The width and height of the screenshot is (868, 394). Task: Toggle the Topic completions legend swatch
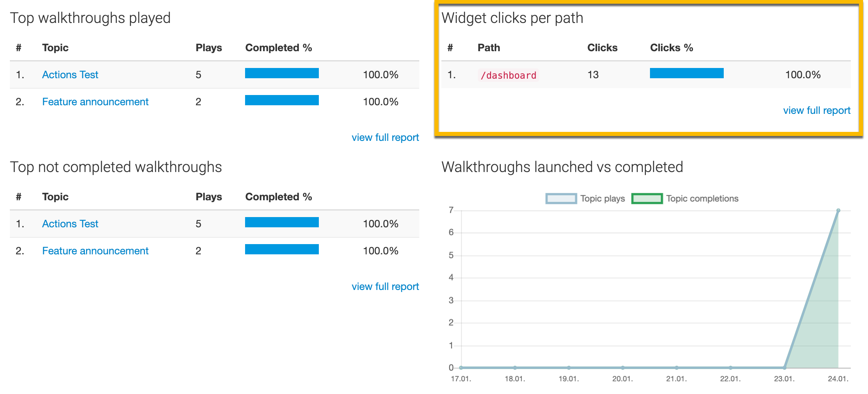[647, 199]
